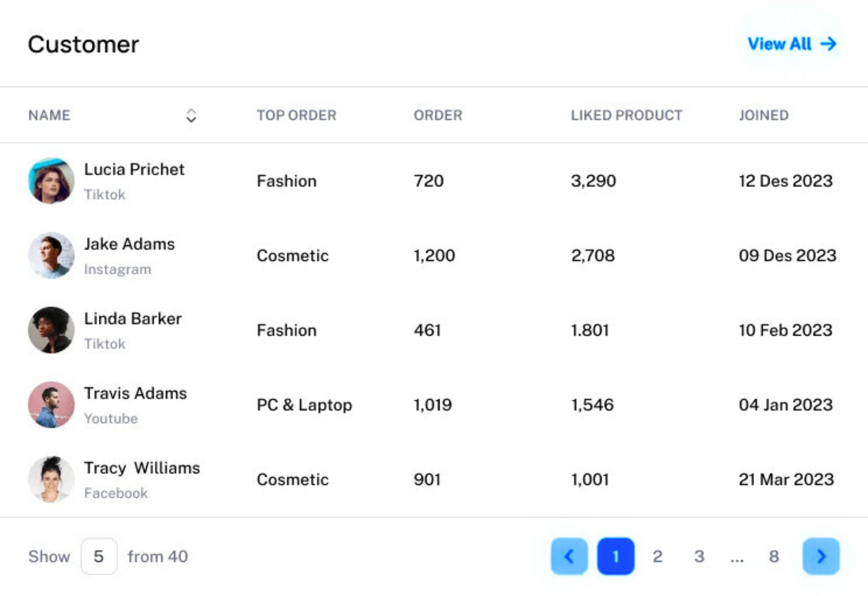
Task: Click the pagination ellipsis
Action: pos(737,557)
